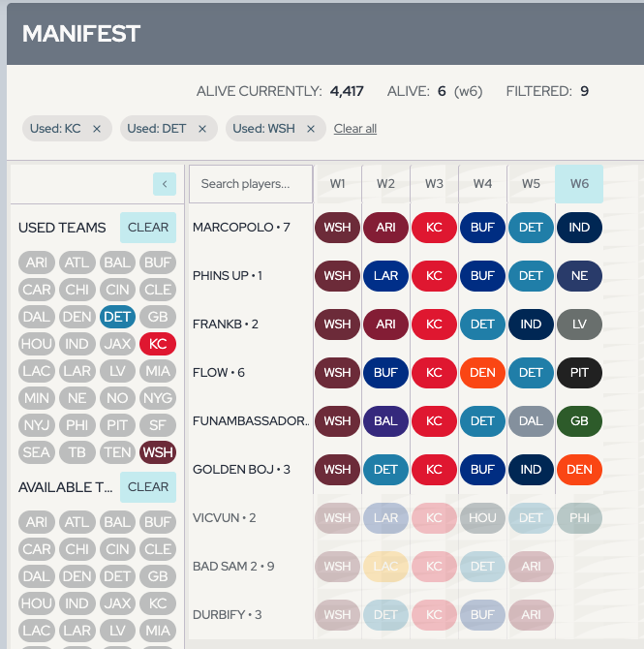Open the BAD SAM 2 • 9 player row
The height and width of the screenshot is (649, 644).
[x=233, y=567]
